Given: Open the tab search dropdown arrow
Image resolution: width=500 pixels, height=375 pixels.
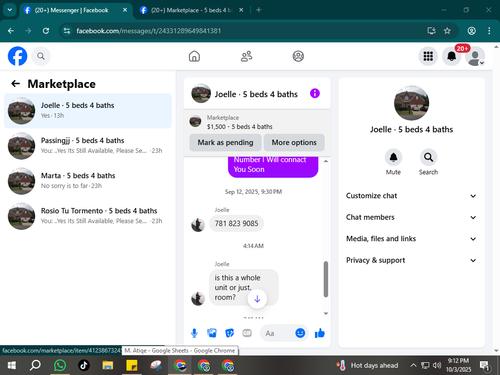Looking at the screenshot, I should coord(10,10).
